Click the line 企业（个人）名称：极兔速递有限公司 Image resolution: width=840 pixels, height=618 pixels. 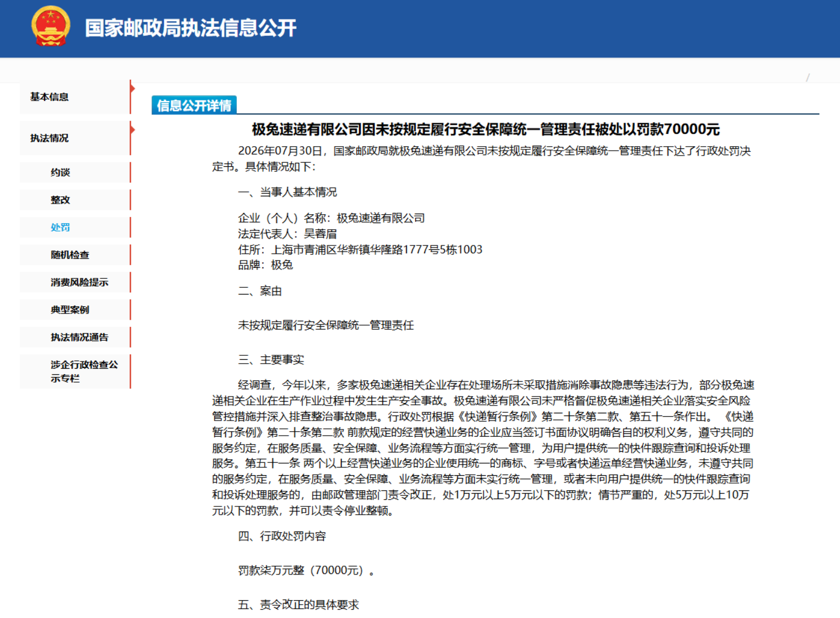click(332, 218)
